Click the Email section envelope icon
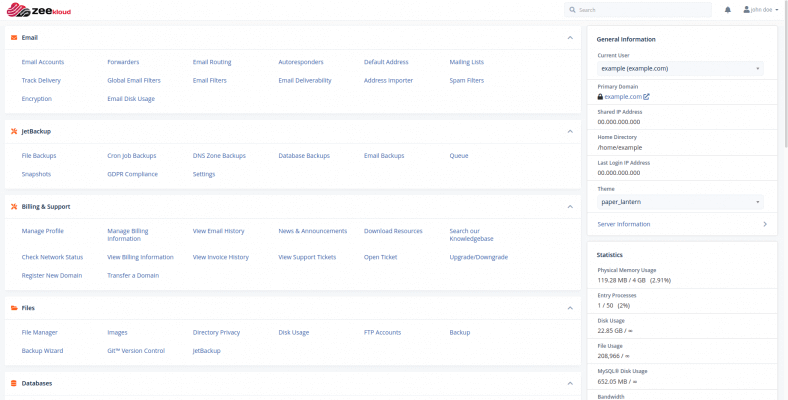Screen dimensions: 788x400 13,37
